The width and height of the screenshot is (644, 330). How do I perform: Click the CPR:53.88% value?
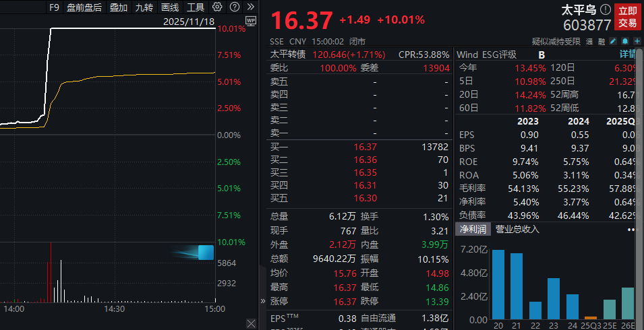[x=424, y=55]
